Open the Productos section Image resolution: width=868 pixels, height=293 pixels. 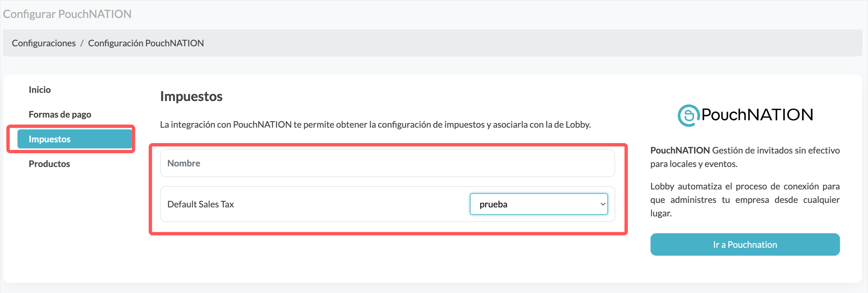point(49,164)
